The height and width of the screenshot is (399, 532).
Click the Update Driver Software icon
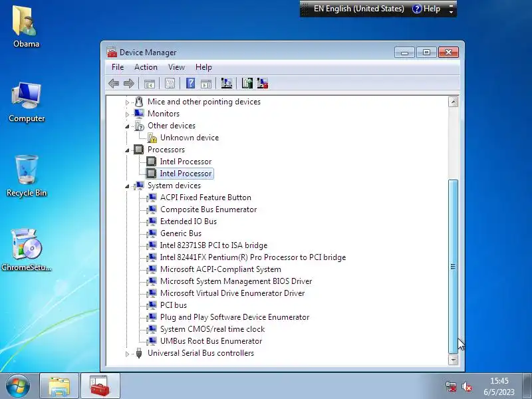tap(247, 84)
